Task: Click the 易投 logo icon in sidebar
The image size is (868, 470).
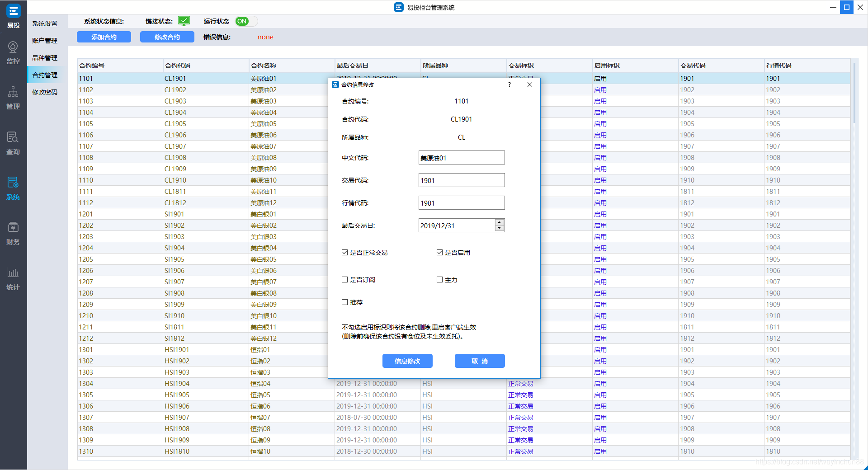Action: 13,11
